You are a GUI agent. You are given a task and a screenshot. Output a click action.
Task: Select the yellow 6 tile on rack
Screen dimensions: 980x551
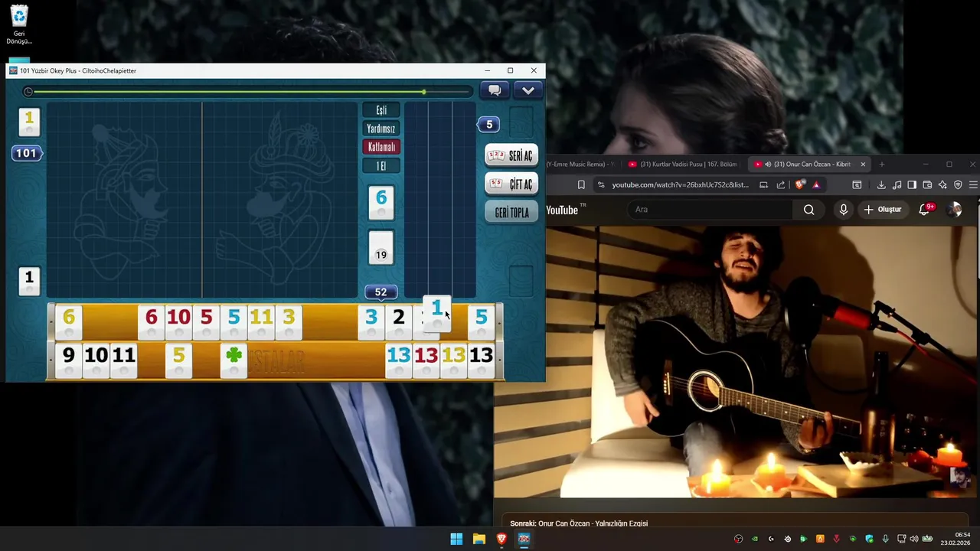point(69,321)
